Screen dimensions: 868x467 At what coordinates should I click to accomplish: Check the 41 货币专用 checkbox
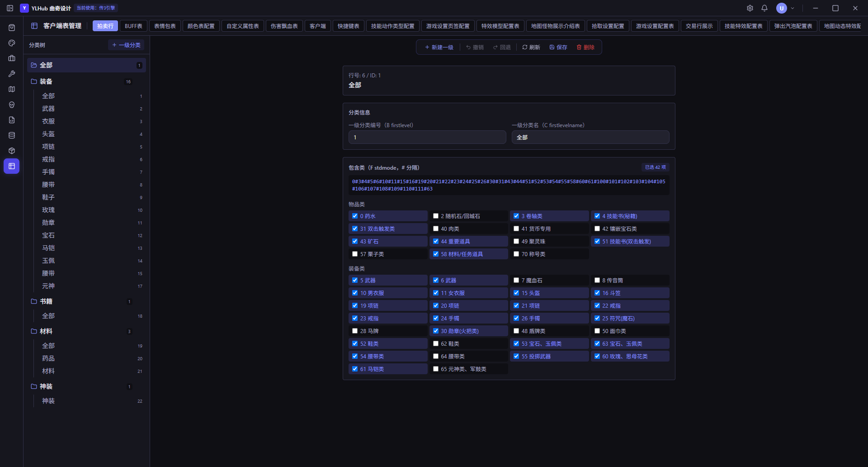[x=516, y=229]
